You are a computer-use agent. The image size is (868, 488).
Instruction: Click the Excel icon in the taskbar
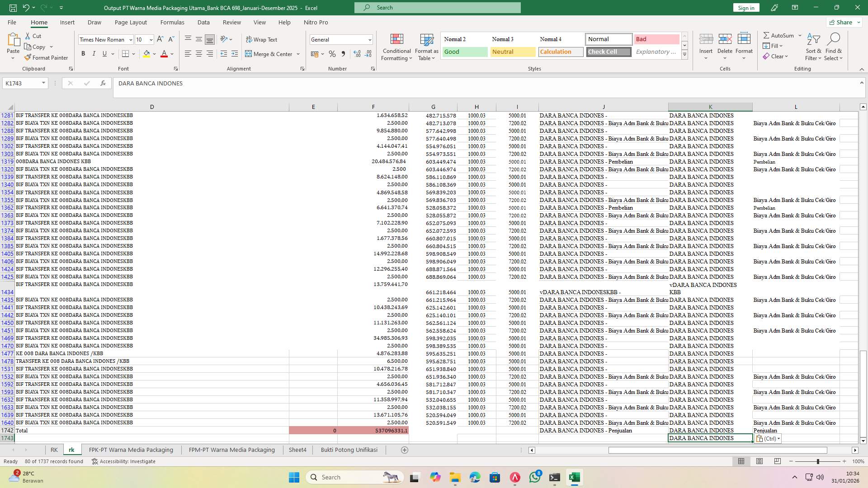pos(574,477)
